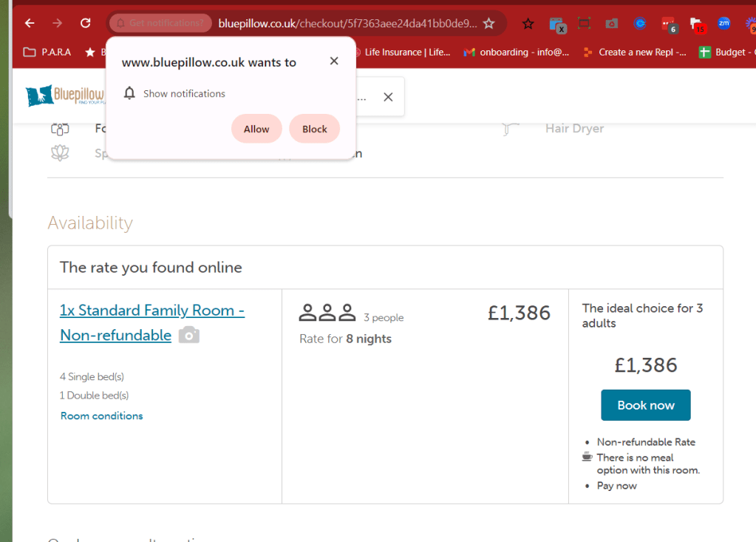Click the three-person occupancy icons

coord(327,313)
